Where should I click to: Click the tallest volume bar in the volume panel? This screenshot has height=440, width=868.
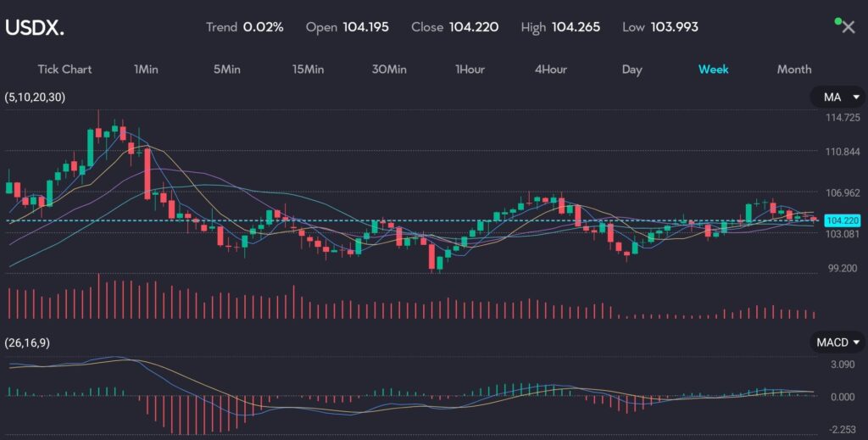tap(98, 297)
